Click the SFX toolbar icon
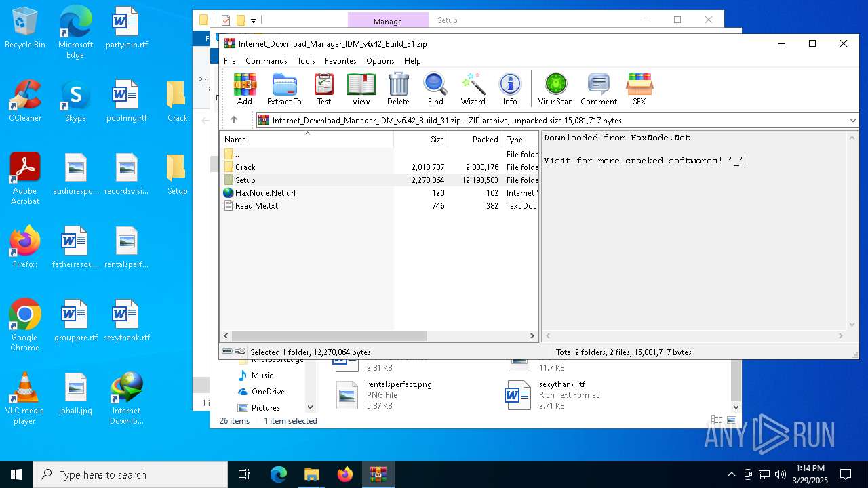This screenshot has width=868, height=488. click(x=639, y=89)
